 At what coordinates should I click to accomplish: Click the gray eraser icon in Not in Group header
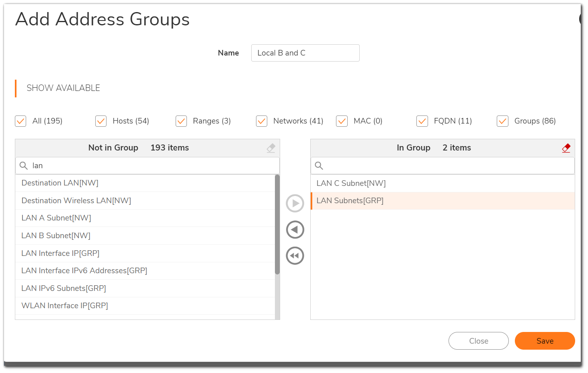point(271,148)
